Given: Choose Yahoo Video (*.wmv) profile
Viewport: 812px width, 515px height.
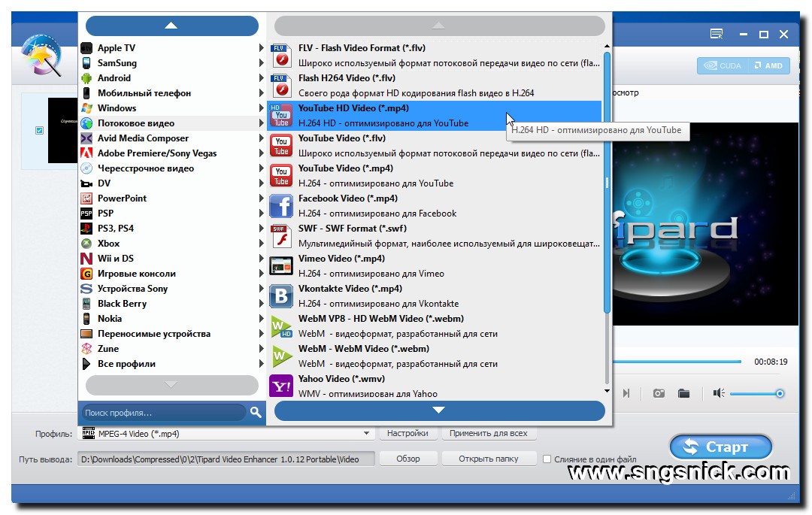Looking at the screenshot, I should pos(435,386).
